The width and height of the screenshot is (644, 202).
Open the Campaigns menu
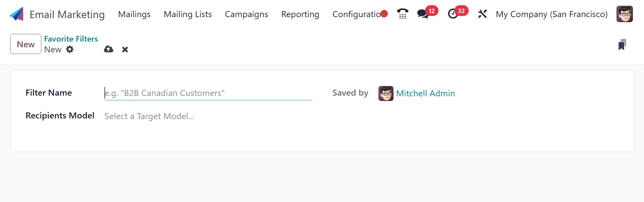tap(246, 14)
